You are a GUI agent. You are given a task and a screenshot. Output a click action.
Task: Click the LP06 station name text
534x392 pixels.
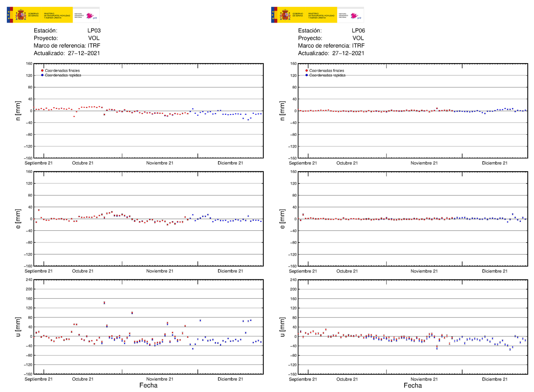[358, 31]
